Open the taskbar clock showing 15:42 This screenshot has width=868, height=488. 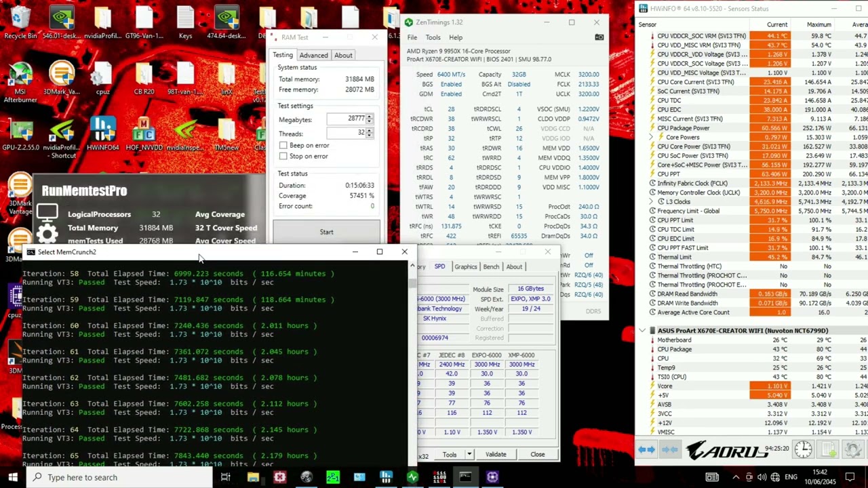[819, 477]
